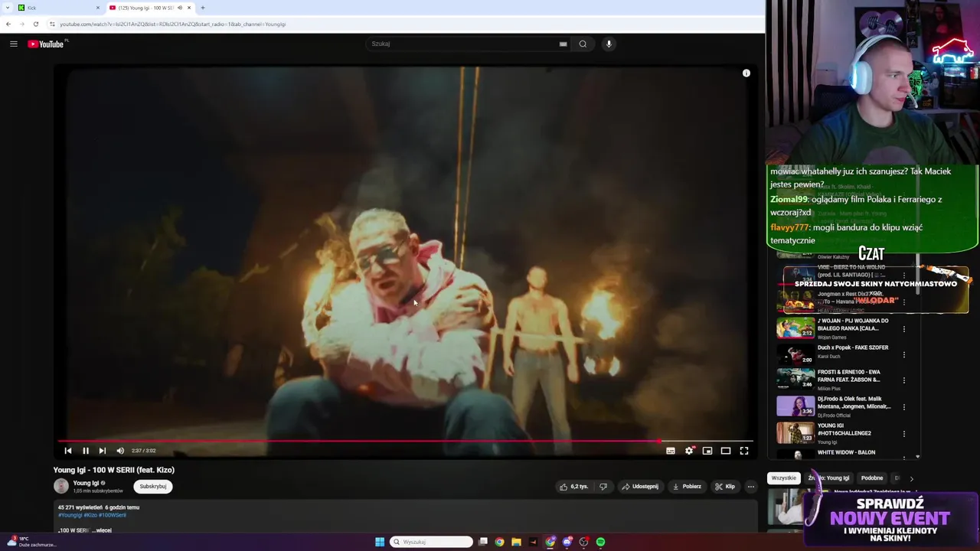Image resolution: width=980 pixels, height=551 pixels.
Task: Open Google Chrome from the taskbar
Action: tap(499, 542)
